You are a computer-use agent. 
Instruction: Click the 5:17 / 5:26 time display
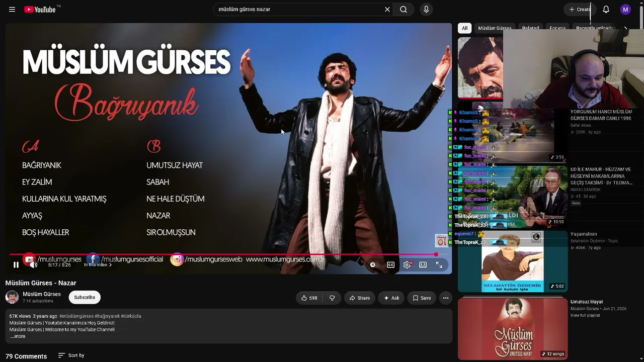(x=59, y=265)
